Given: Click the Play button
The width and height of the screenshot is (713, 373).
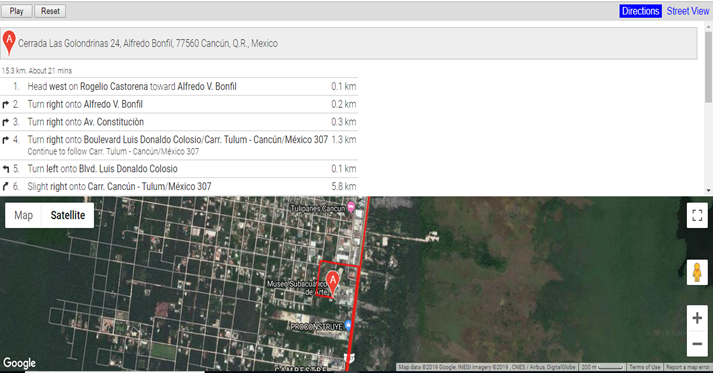Looking at the screenshot, I should pyautogui.click(x=16, y=11).
